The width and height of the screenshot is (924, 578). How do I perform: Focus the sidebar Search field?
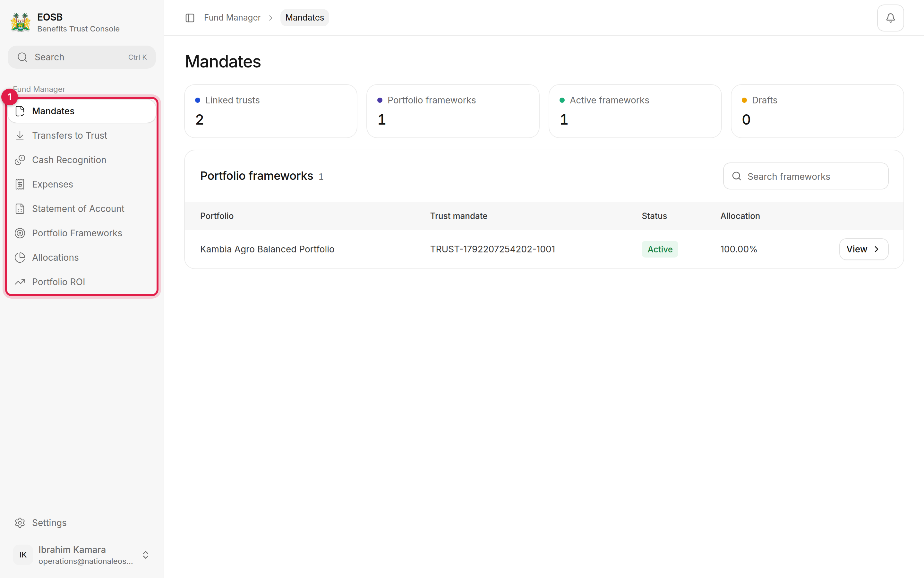[82, 57]
